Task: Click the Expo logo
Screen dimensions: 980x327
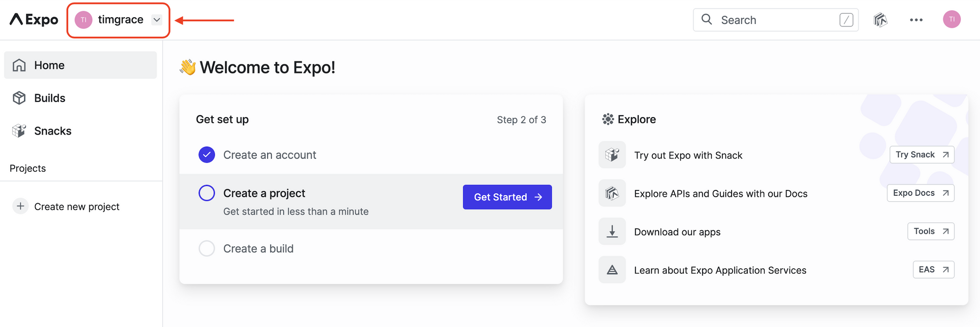Action: coord(34,20)
